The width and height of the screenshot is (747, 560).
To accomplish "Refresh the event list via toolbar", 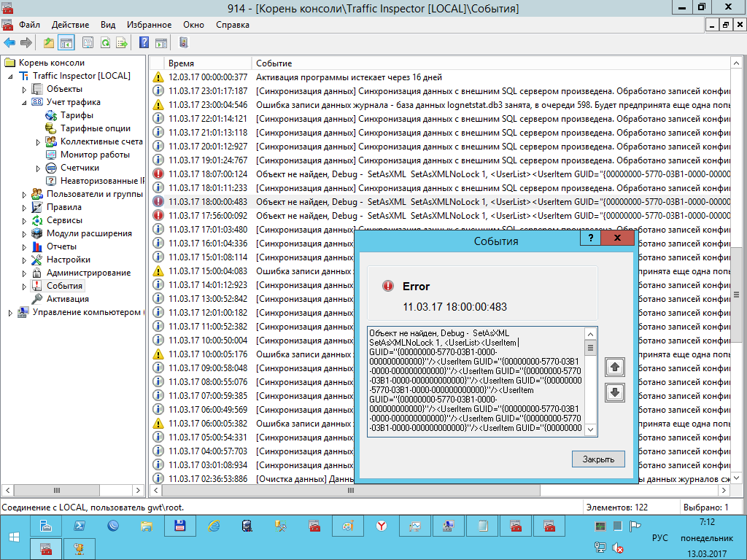I will [105, 43].
